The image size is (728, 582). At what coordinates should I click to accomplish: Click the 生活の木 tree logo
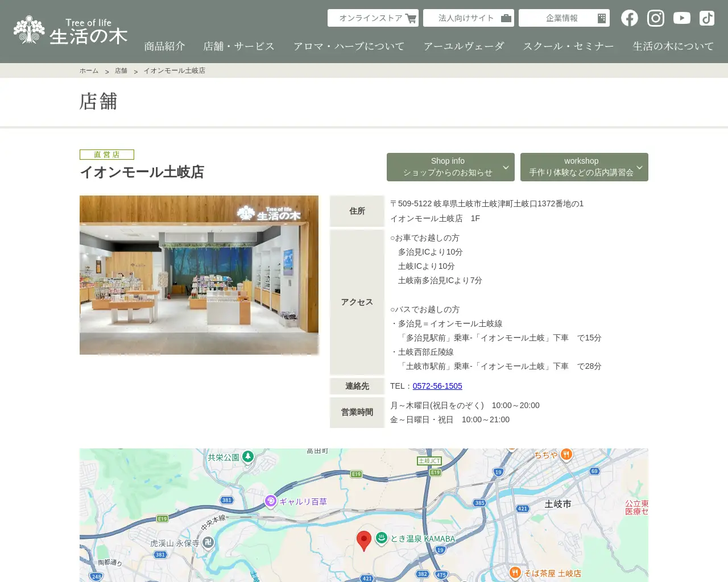click(28, 27)
